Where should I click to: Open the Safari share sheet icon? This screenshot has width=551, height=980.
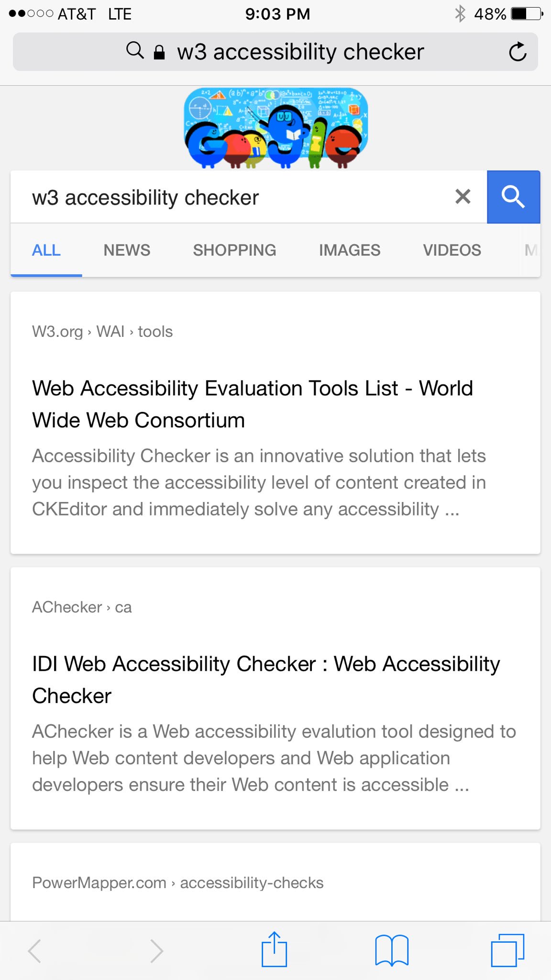tap(274, 949)
